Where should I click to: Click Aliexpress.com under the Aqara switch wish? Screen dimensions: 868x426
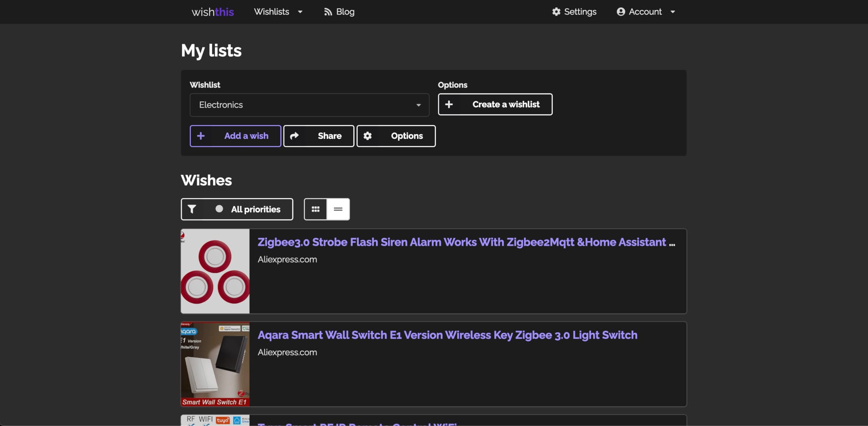288,352
